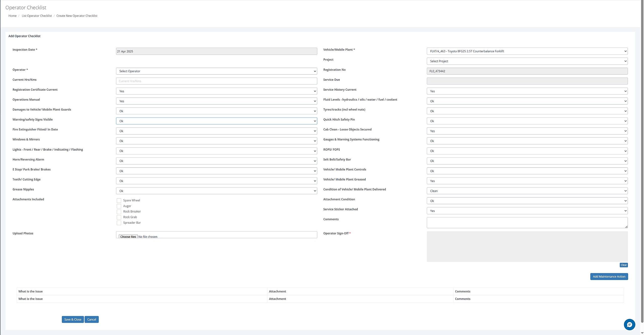This screenshot has width=644, height=335.
Task: Check the Rock Breaker option
Action: click(119, 212)
